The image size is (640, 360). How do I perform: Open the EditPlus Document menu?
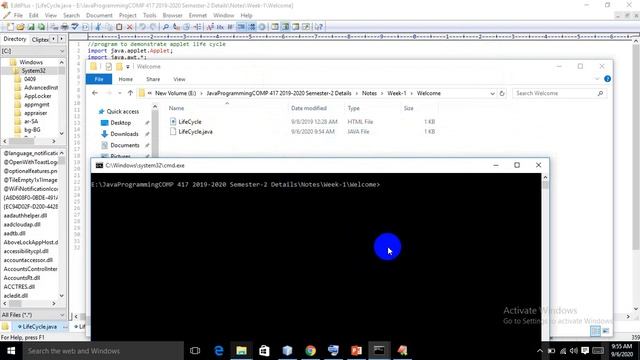click(x=99, y=16)
